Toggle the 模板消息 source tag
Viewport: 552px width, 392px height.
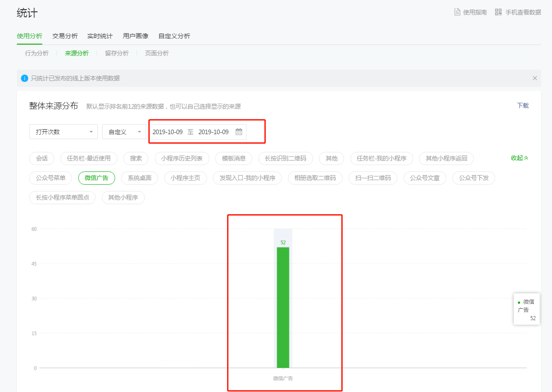(x=234, y=158)
